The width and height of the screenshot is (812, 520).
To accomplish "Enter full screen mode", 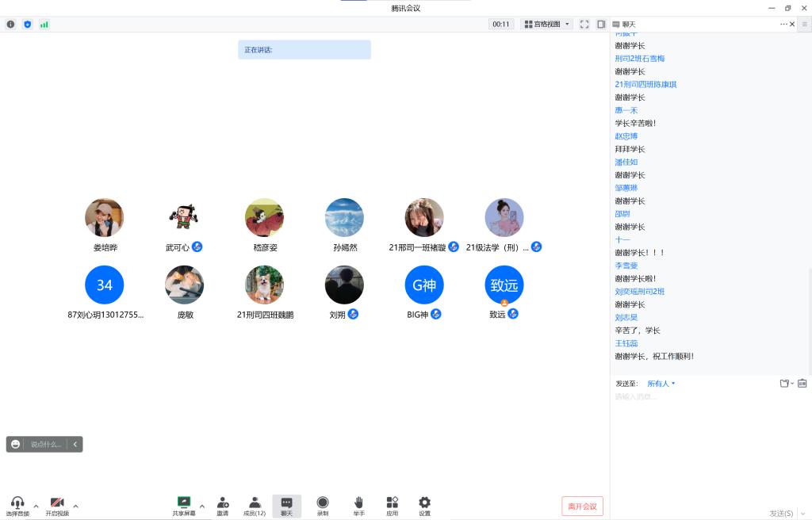I will coord(584,25).
